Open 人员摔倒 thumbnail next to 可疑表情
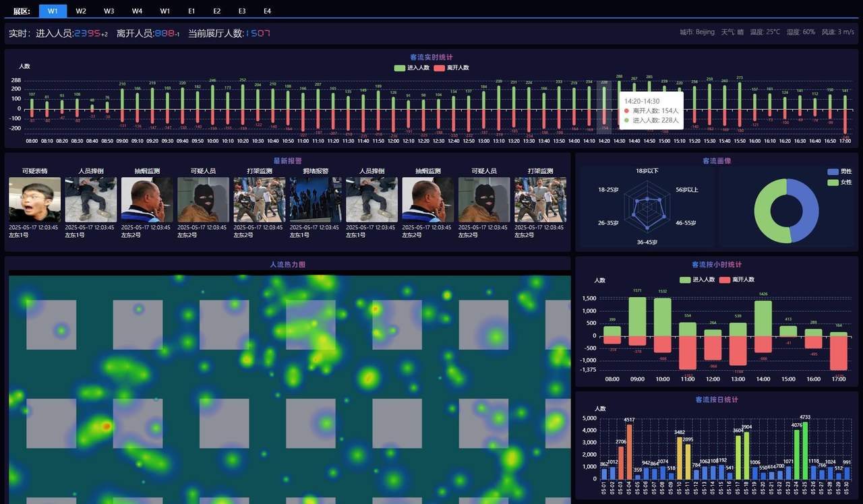Screen dimensions: 863x504 pos(91,199)
